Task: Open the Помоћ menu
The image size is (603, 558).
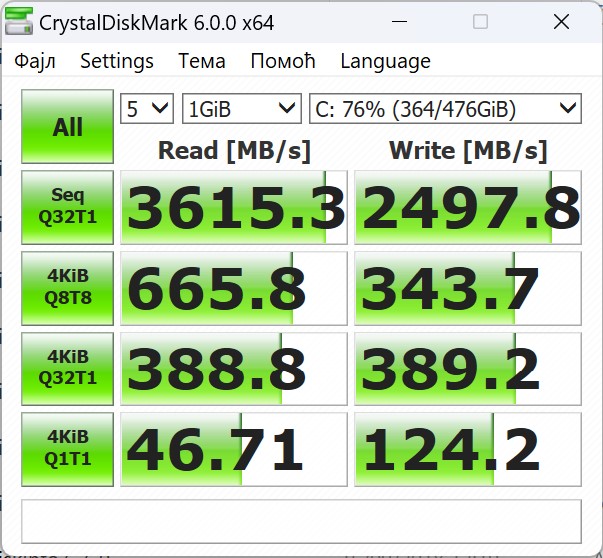Action: click(283, 61)
